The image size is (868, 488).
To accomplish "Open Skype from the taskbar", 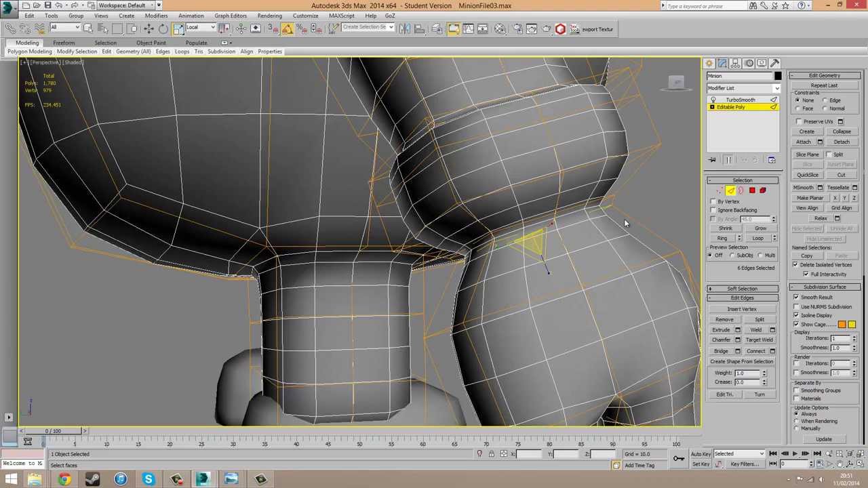I will point(148,480).
